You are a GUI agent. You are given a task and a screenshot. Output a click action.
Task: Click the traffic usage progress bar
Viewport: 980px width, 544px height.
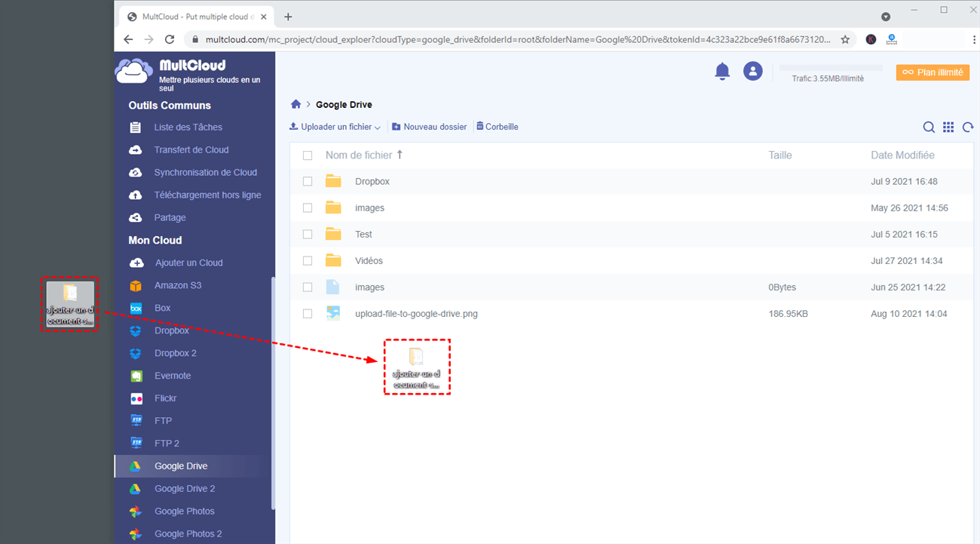831,68
